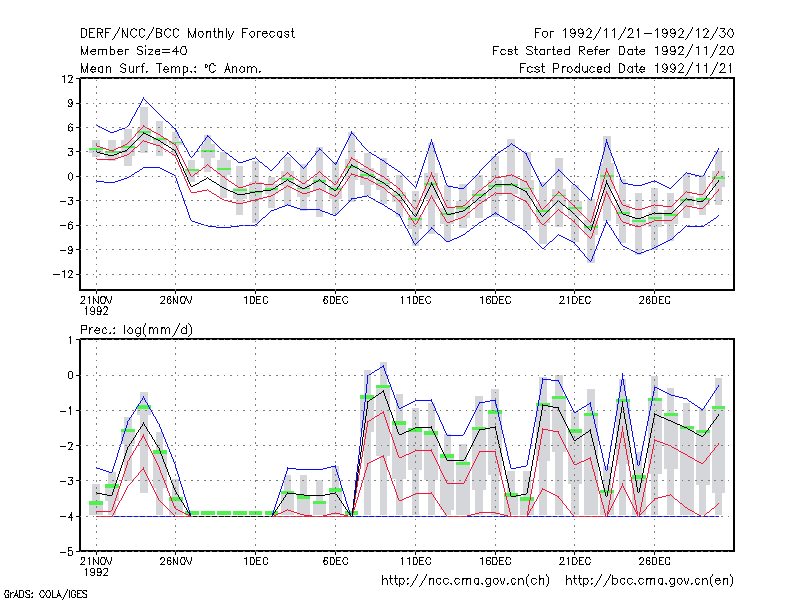Open the bcc.cma.gov.cn(en) link
The height and width of the screenshot is (600, 800).
[649, 581]
